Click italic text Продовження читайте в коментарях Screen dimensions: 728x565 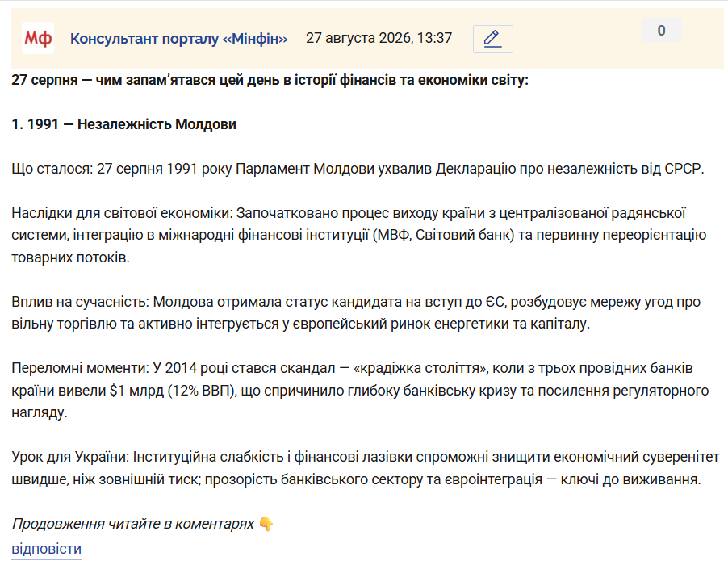coord(133,524)
